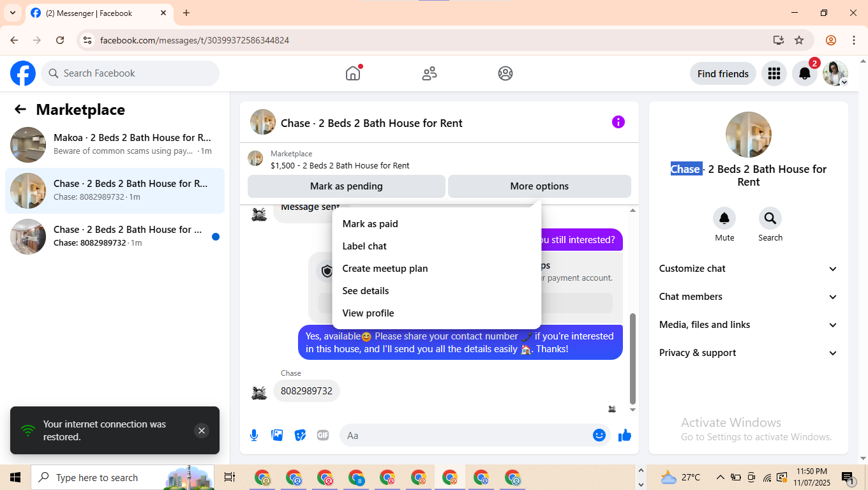
Task: Open Makoa's 2 Beds 2 Bath conversation
Action: (115, 145)
